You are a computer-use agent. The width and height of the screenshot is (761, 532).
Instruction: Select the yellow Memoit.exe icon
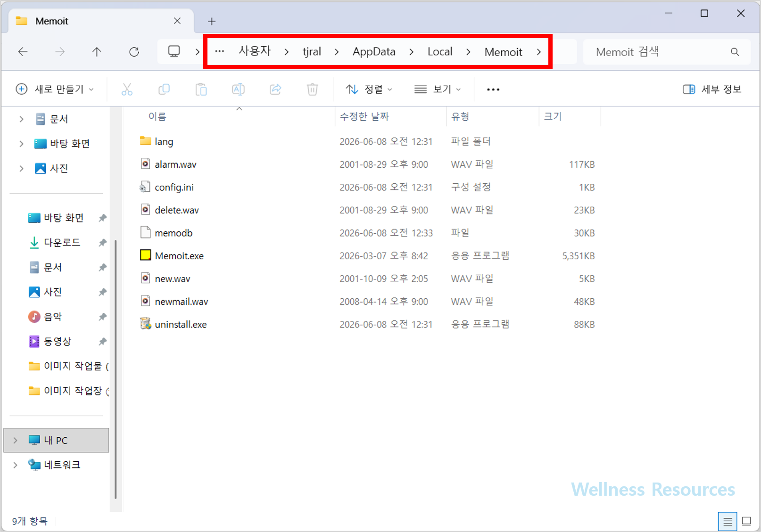tap(146, 255)
